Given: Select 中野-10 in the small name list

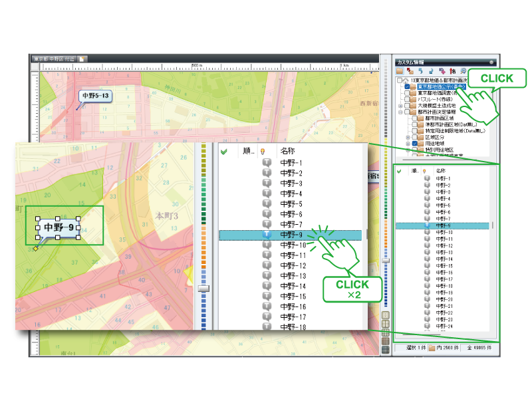Looking at the screenshot, I should [x=442, y=232].
